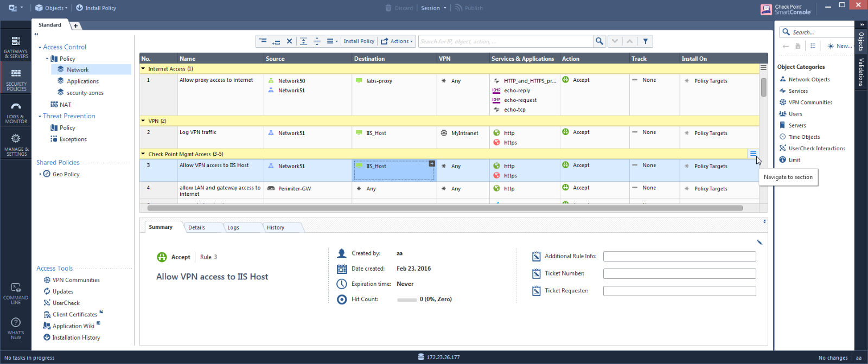Add rule below icon in toolbar
868x364 pixels.
[x=276, y=41]
